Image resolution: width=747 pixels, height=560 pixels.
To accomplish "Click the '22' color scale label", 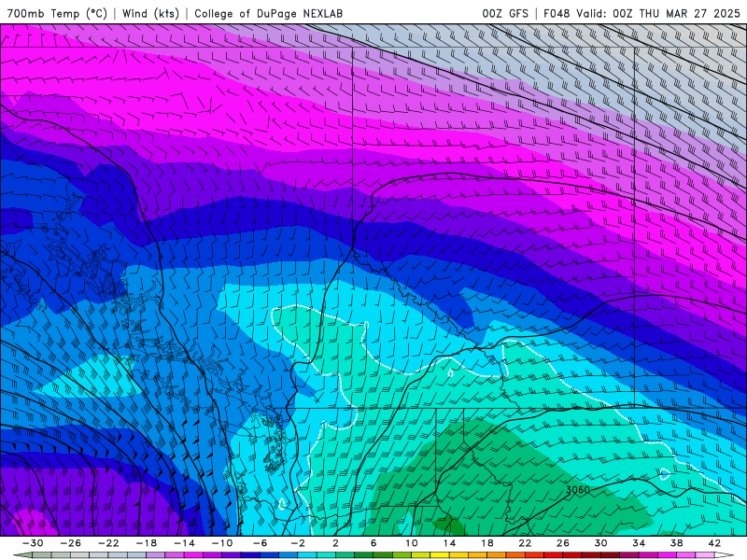I will [525, 543].
